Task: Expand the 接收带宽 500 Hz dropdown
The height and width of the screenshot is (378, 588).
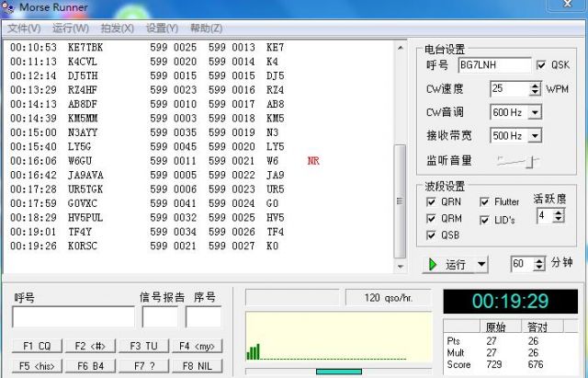Action: click(535, 135)
